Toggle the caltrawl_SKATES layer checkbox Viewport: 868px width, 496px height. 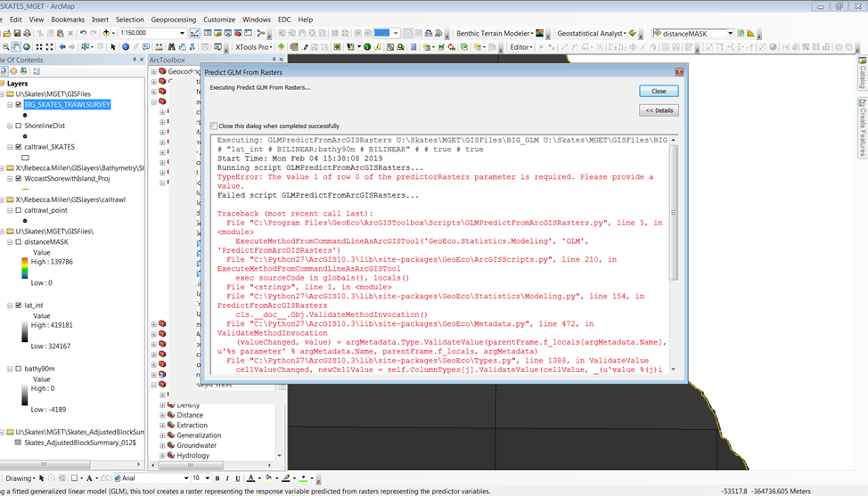18,147
